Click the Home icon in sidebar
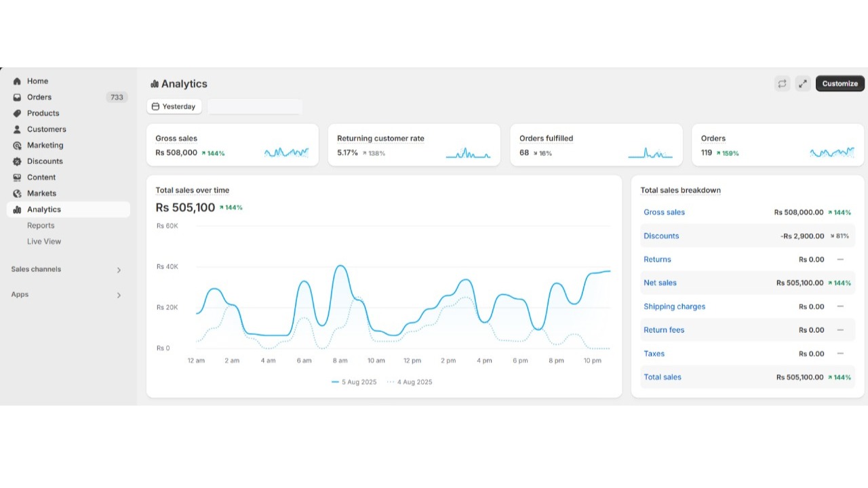 point(17,81)
